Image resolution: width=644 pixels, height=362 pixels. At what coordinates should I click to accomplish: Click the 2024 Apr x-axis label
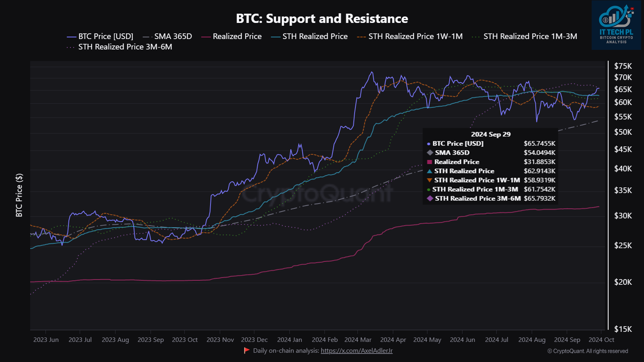pyautogui.click(x=393, y=340)
